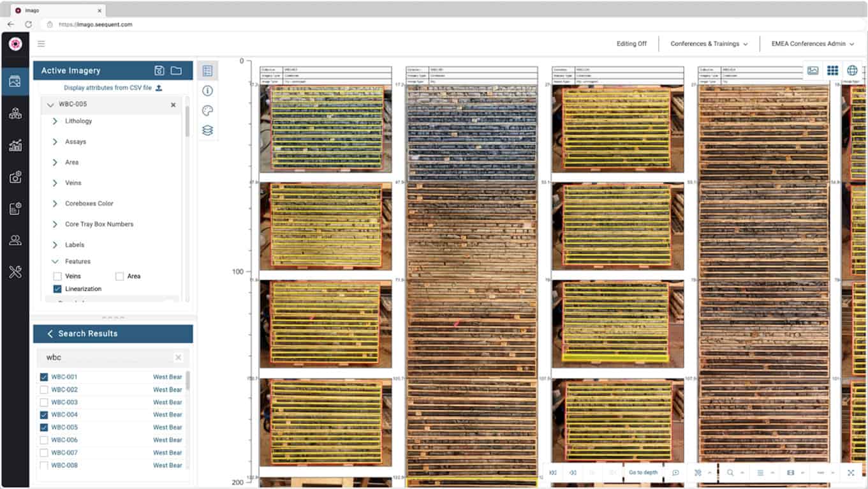Open EMEA Conferences Admin dropdown

click(x=813, y=43)
